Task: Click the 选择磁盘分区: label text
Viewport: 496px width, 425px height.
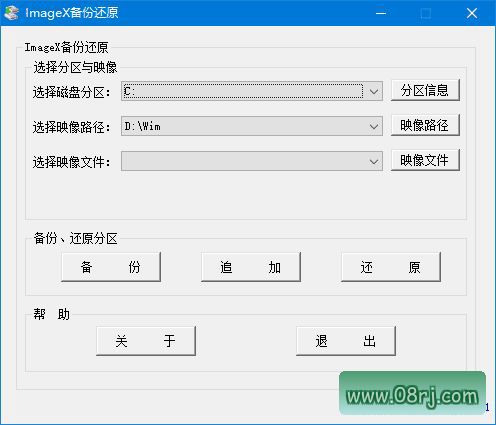Action: tap(71, 92)
